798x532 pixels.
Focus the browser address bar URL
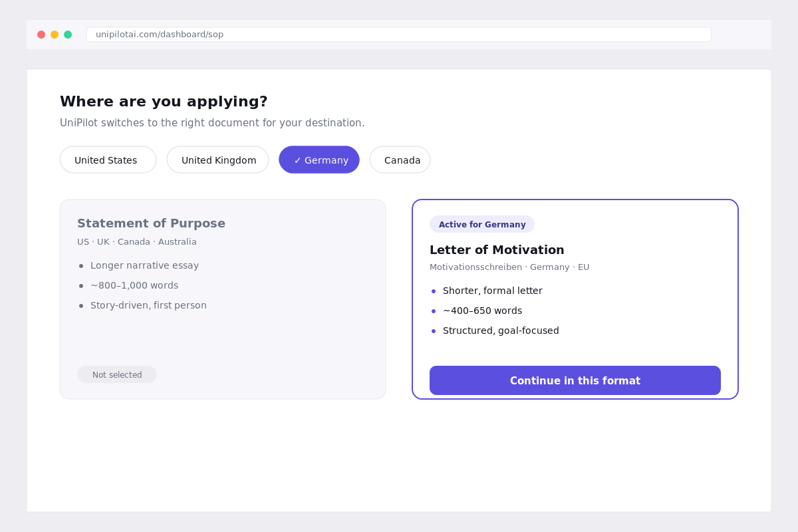[399, 35]
